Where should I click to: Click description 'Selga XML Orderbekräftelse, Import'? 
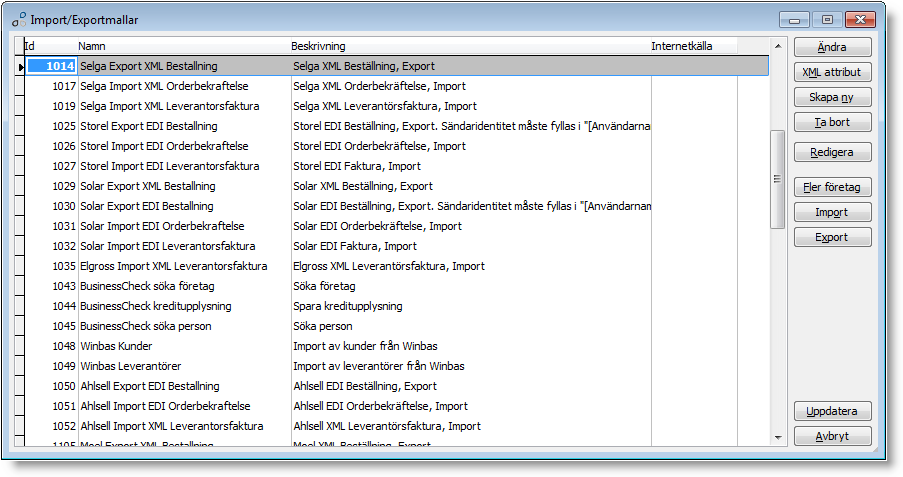coord(380,86)
